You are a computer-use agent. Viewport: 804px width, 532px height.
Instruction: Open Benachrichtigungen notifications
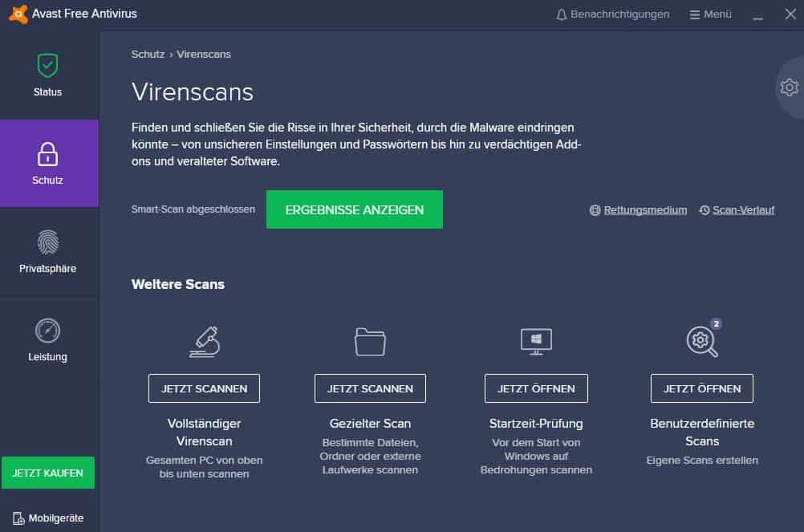(613, 14)
